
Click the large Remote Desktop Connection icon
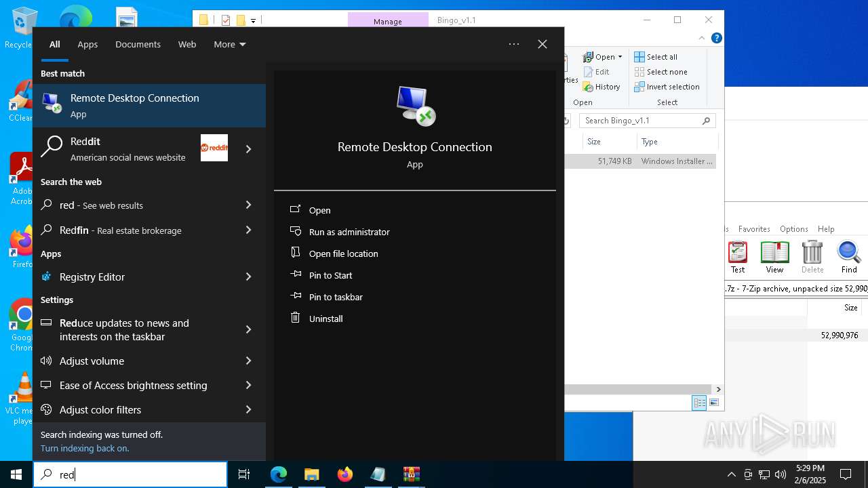[x=415, y=106]
